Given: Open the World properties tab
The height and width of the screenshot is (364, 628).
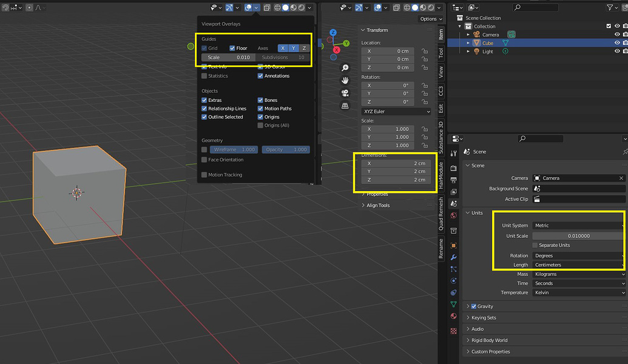Looking at the screenshot, I should (453, 215).
